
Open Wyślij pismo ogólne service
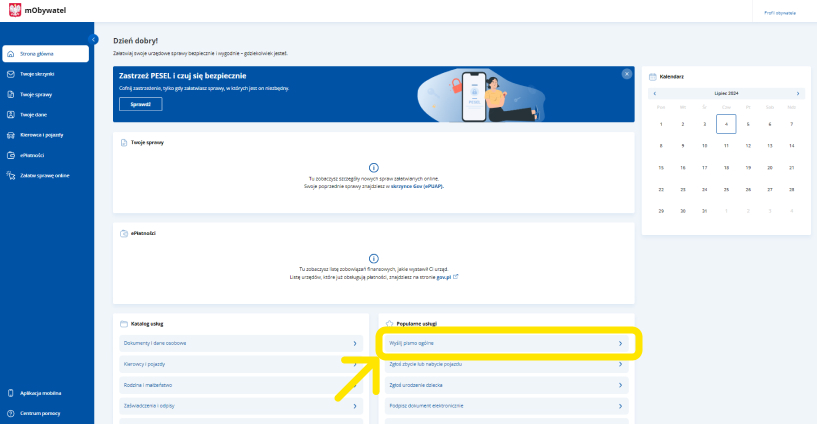[x=506, y=343]
